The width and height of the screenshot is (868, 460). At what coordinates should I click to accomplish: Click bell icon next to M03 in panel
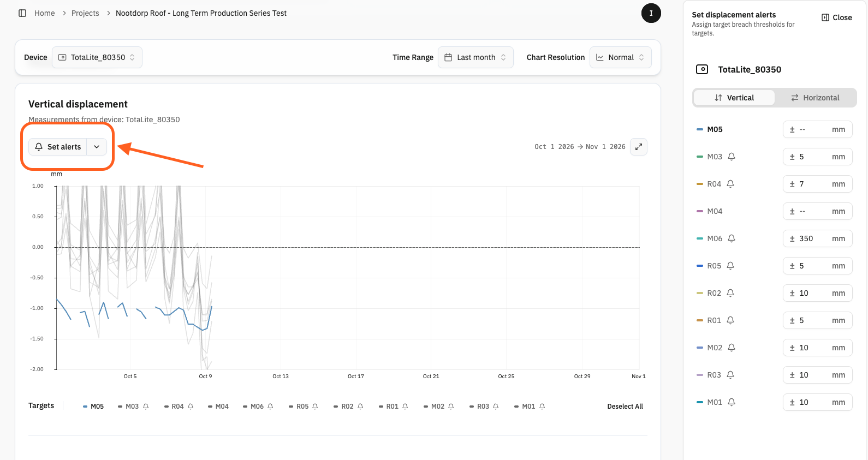point(732,157)
